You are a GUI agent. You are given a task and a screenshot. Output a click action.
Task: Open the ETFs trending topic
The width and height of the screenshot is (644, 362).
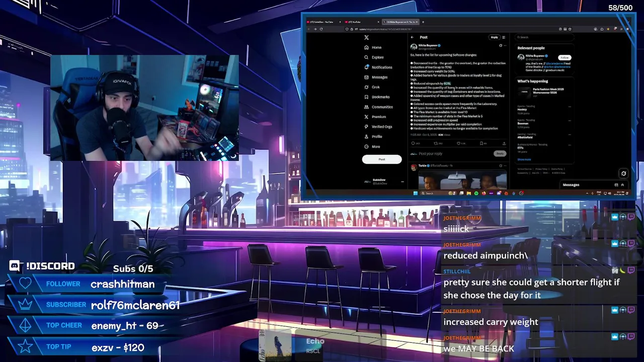coord(544,148)
